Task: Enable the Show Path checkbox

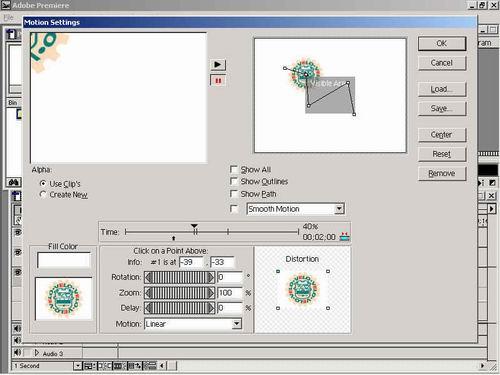Action: click(234, 194)
